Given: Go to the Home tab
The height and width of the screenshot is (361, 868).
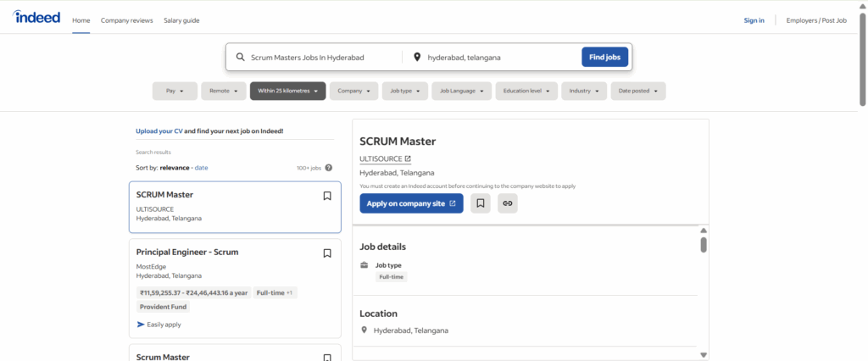Looking at the screenshot, I should coord(81,20).
